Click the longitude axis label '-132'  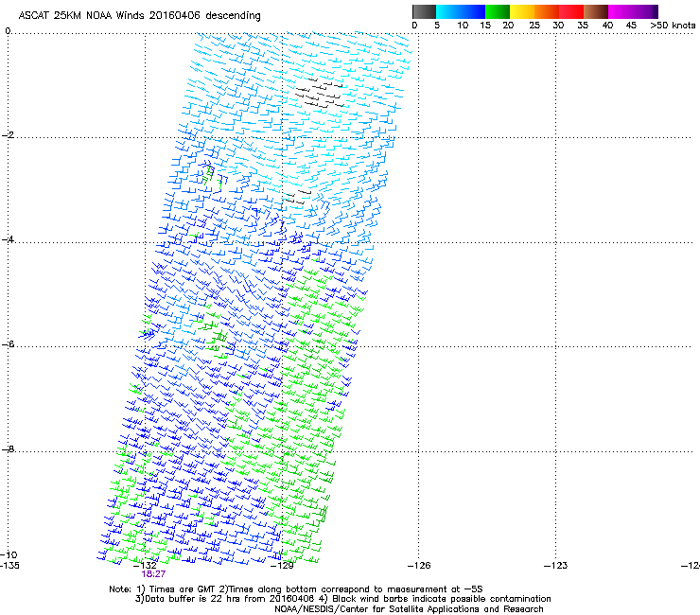click(145, 566)
